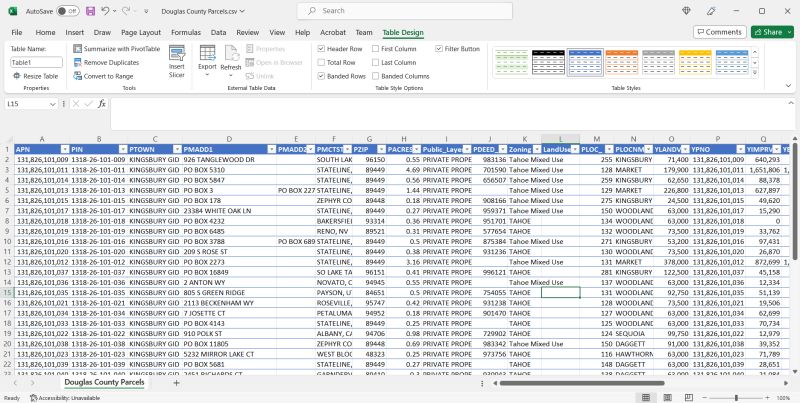Viewport: 800px width, 403px height.
Task: Switch to Page Break Preview icon
Action: [x=689, y=397]
